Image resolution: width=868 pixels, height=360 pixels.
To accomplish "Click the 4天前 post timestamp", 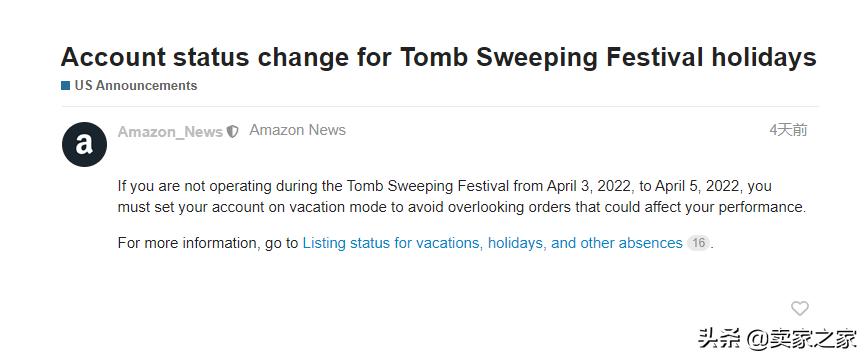I will [788, 130].
